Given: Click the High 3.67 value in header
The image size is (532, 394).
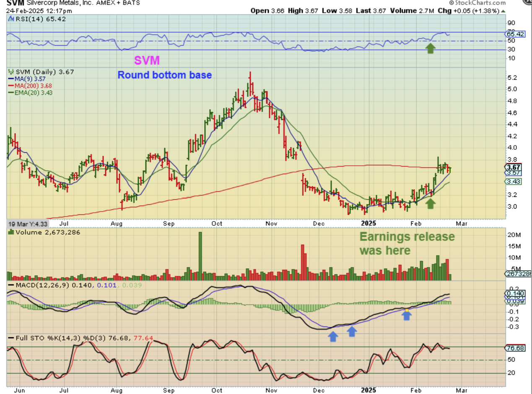Looking at the screenshot, I should click(x=303, y=10).
